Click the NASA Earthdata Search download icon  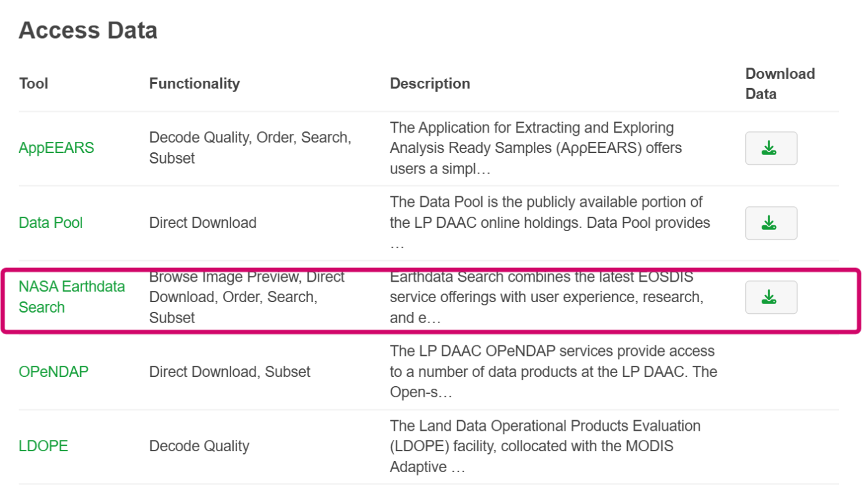771,297
